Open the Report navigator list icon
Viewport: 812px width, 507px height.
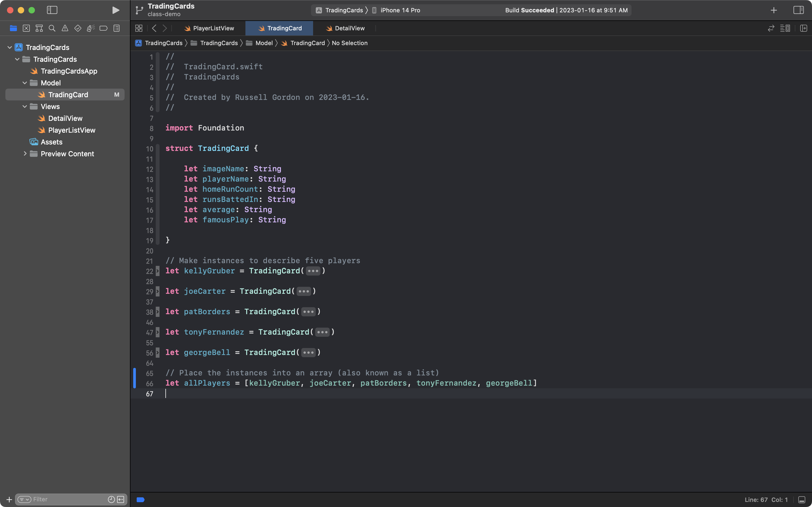(x=116, y=28)
